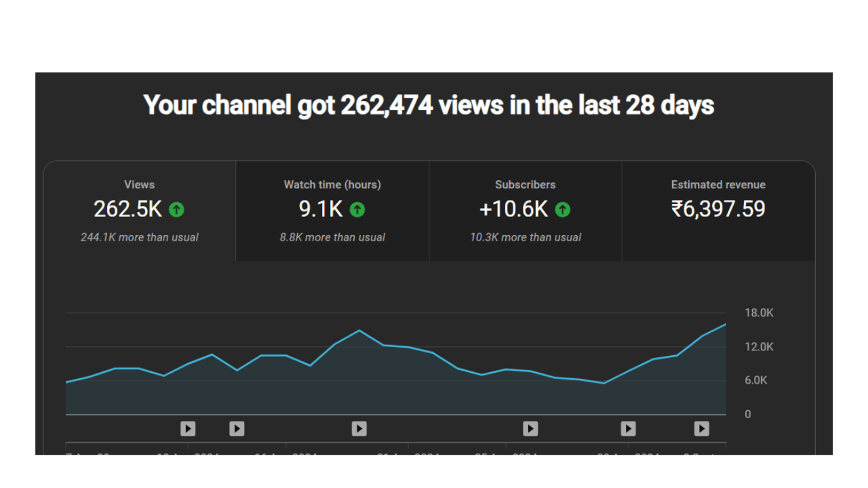Click the '10.3K more than usual' text
Viewport: 868px width, 488px height.
coord(526,237)
